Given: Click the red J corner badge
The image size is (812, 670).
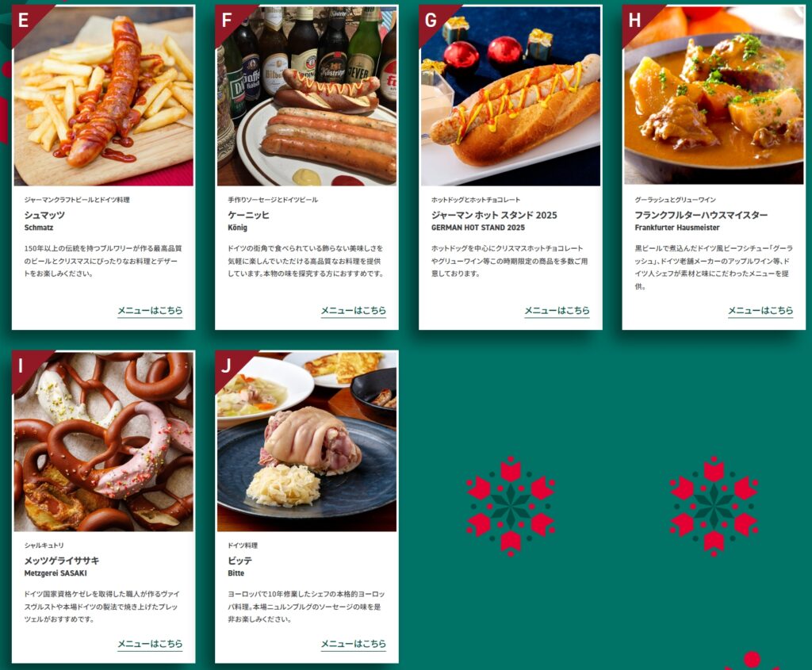Looking at the screenshot, I should [229, 365].
